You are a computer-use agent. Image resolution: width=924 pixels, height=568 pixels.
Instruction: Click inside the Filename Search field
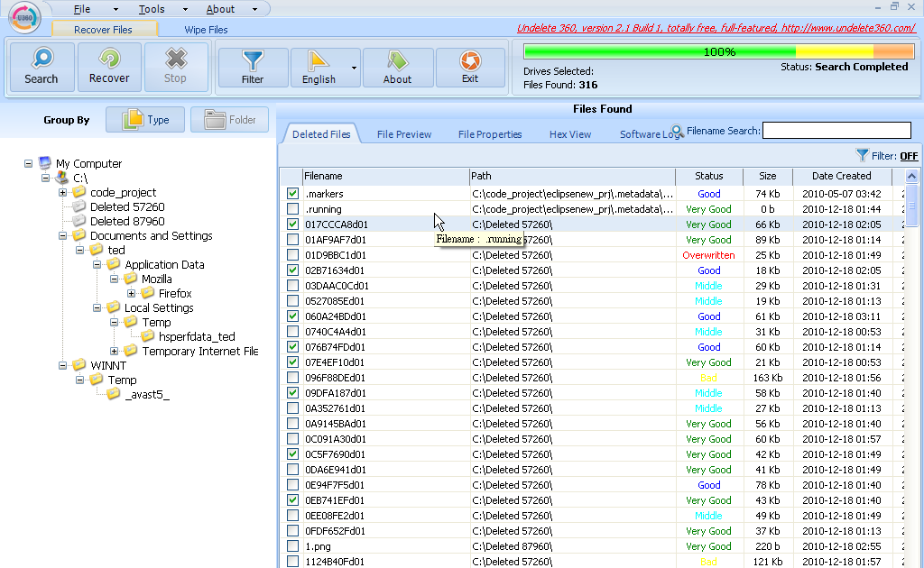click(x=836, y=130)
